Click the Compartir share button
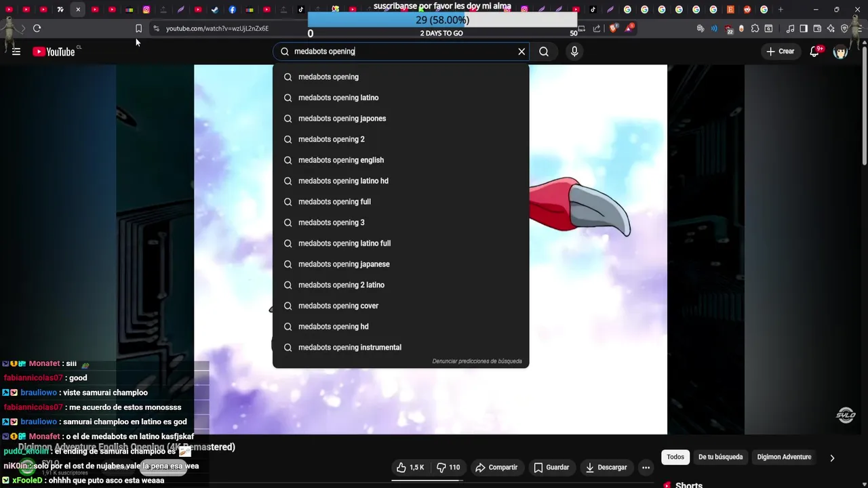868x488 pixels. click(x=496, y=467)
